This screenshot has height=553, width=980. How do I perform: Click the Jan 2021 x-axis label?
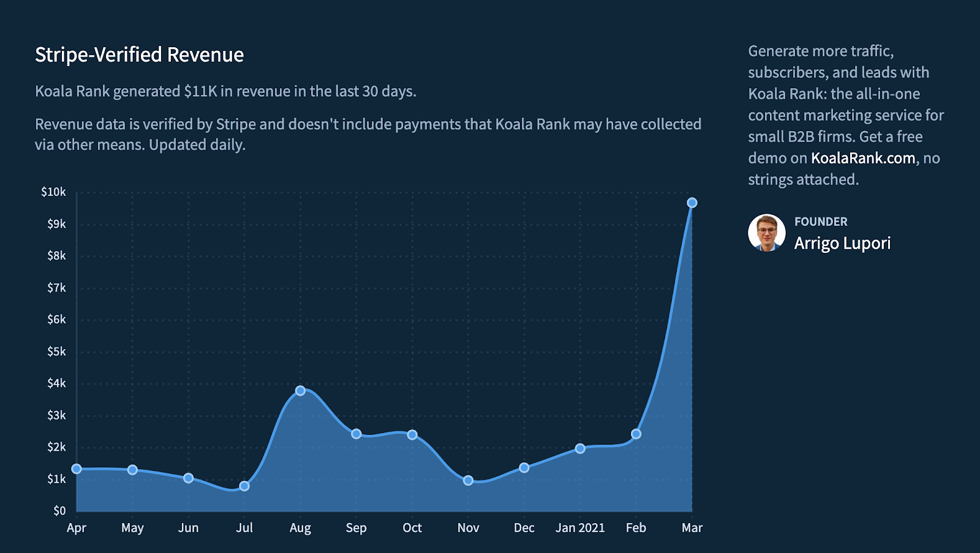[580, 528]
